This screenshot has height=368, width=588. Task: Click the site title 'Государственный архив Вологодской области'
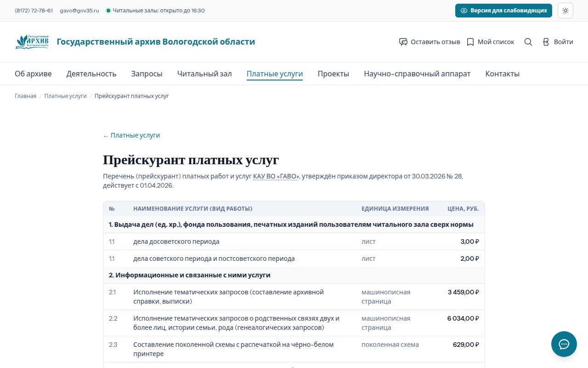(156, 42)
